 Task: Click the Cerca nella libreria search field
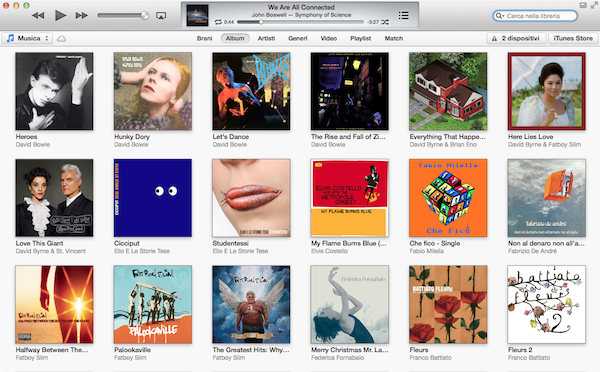[x=535, y=16]
